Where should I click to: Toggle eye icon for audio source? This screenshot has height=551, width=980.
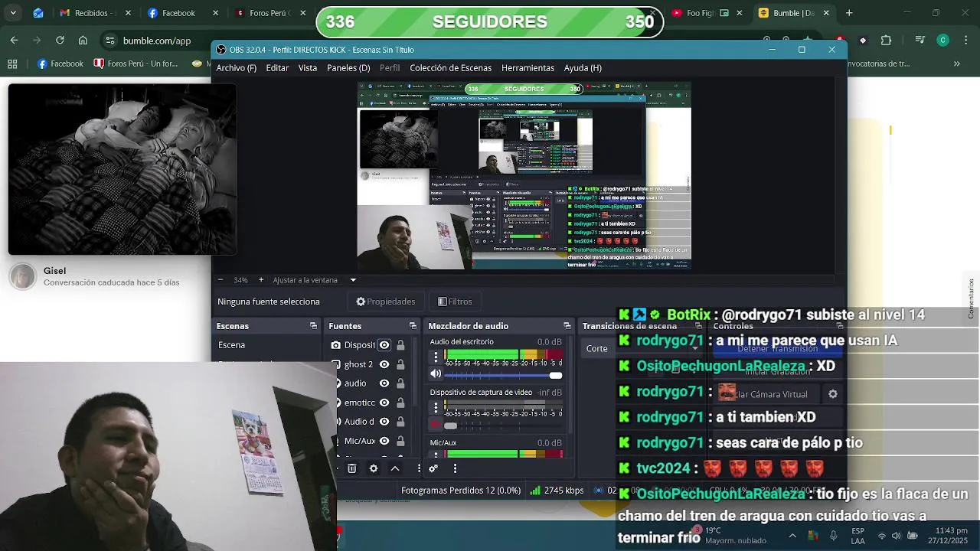click(384, 383)
